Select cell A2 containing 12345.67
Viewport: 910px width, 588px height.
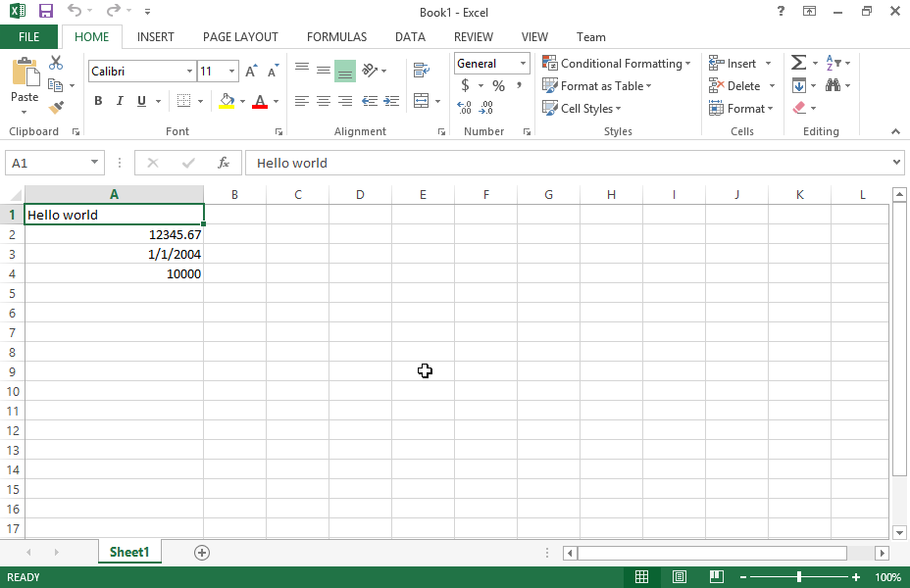tap(114, 234)
